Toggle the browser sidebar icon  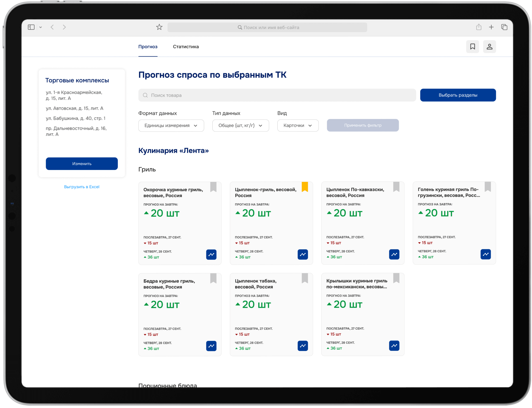31,27
